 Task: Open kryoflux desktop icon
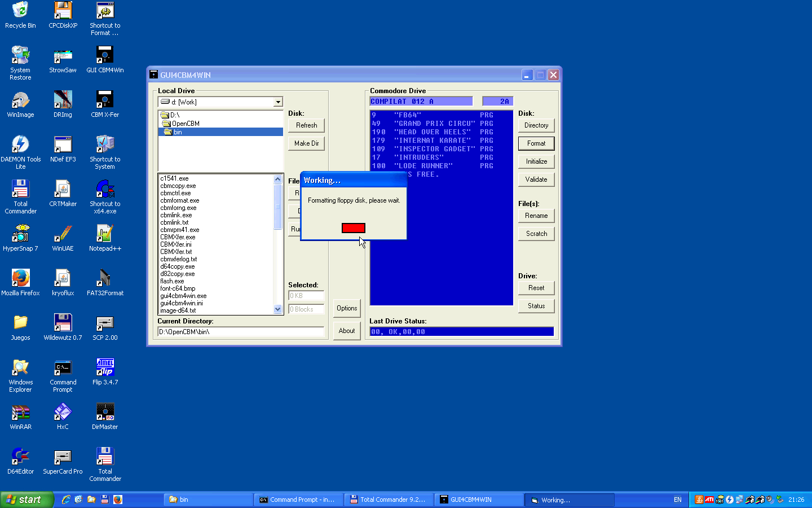(63, 283)
